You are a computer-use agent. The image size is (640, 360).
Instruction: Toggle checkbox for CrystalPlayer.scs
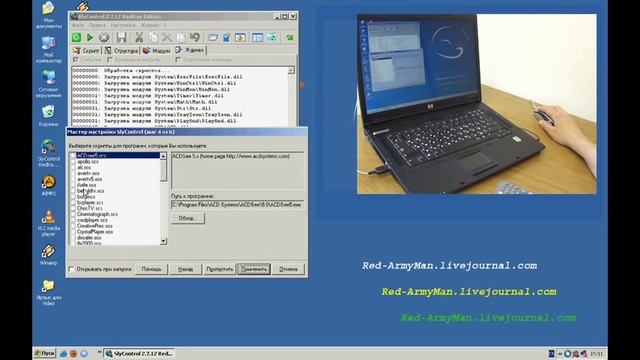tap(73, 231)
